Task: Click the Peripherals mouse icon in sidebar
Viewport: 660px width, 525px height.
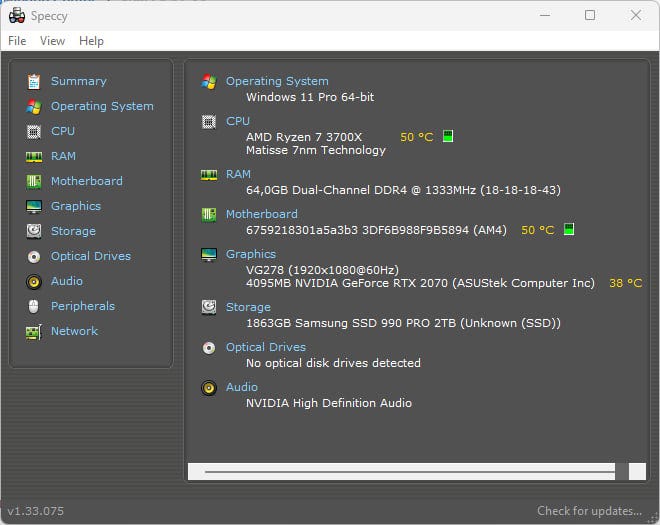Action: click(34, 306)
